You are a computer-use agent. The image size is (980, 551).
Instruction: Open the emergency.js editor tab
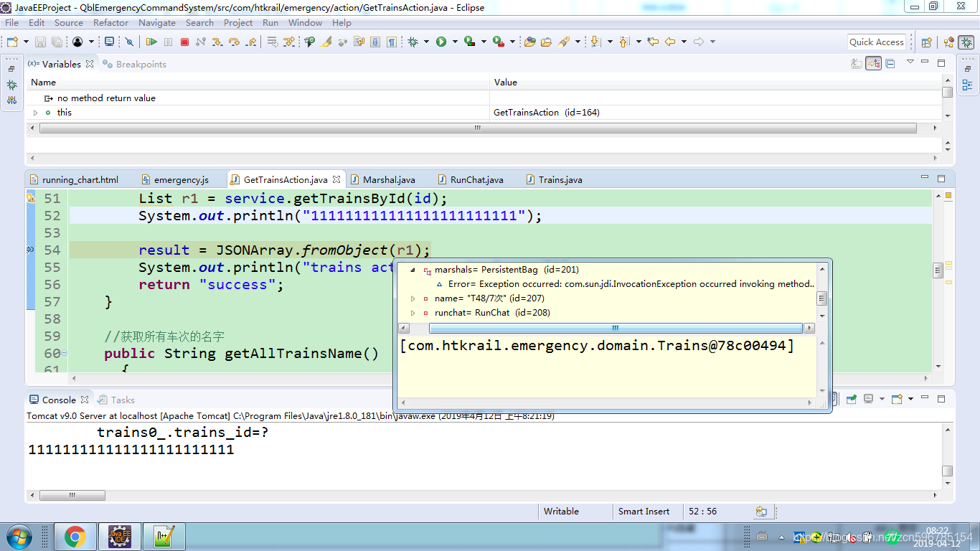click(175, 179)
